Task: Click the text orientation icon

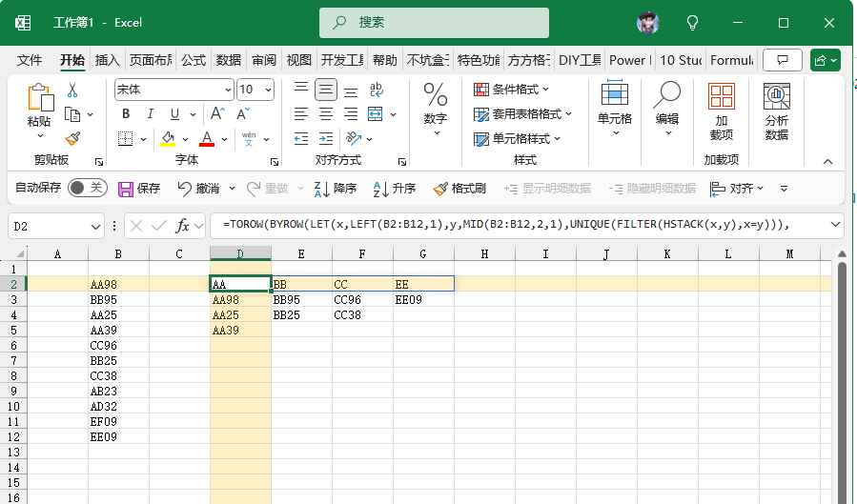Action: pyautogui.click(x=354, y=139)
